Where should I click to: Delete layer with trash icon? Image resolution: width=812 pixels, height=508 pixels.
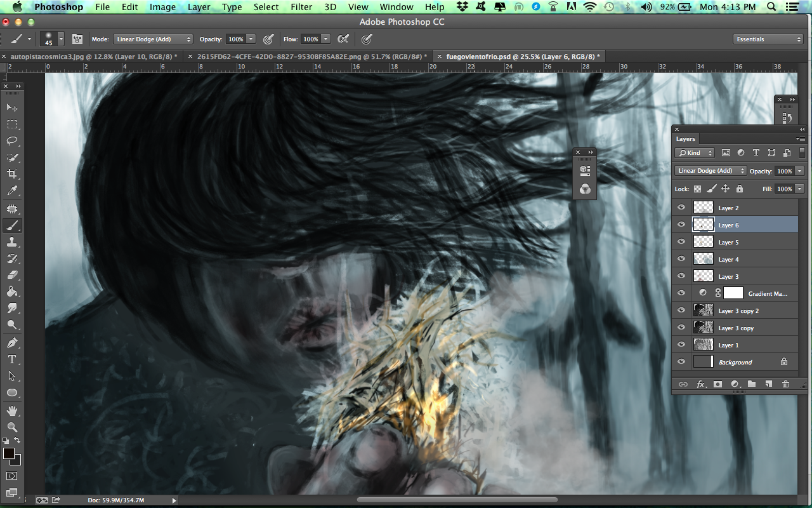[x=785, y=384]
